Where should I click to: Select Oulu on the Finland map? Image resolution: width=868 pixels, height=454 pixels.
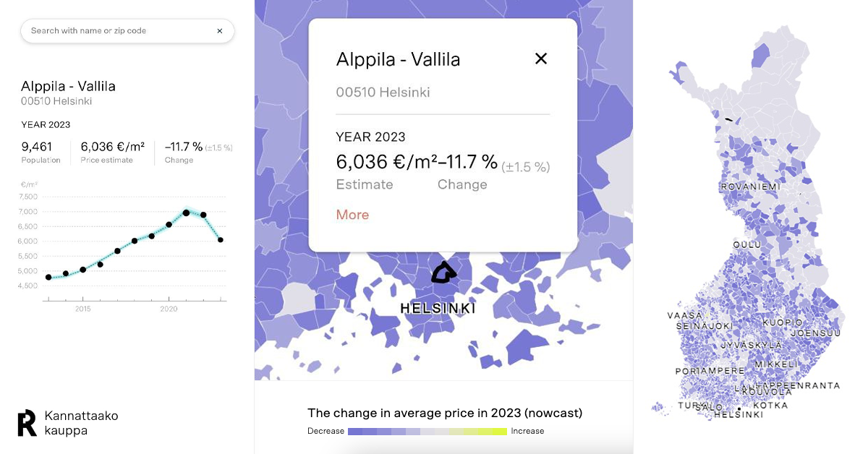(746, 244)
